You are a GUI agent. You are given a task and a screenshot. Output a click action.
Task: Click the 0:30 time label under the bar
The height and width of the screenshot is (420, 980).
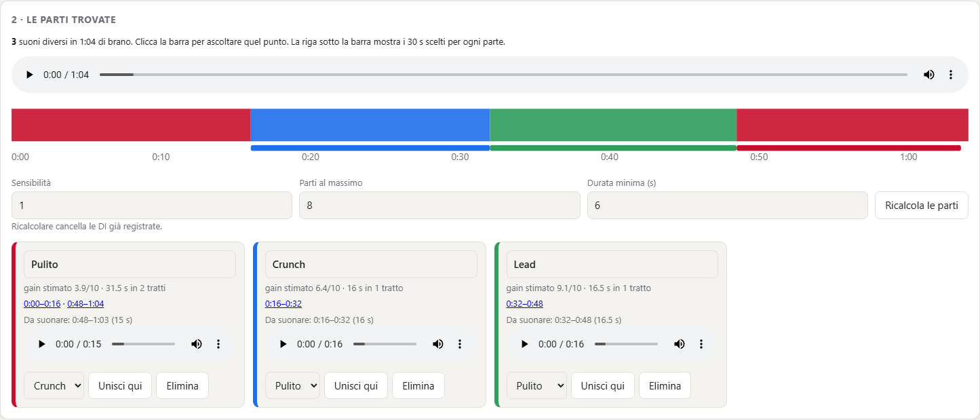coord(460,157)
